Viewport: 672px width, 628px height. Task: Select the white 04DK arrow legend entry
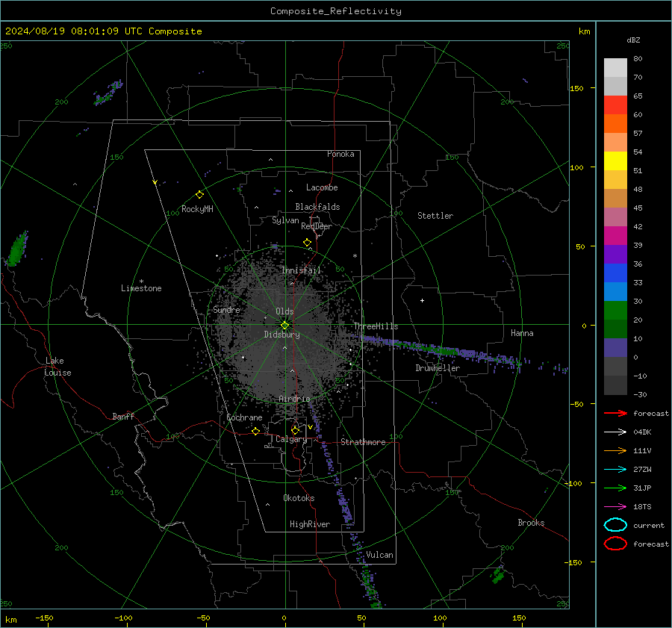(x=615, y=432)
